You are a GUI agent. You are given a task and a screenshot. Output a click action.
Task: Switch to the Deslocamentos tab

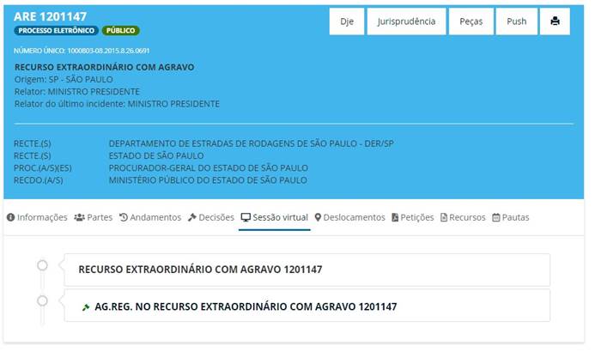point(349,218)
